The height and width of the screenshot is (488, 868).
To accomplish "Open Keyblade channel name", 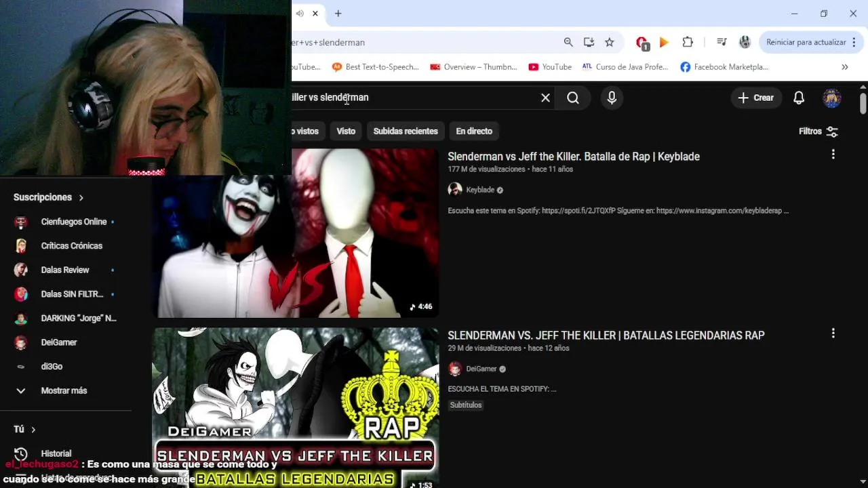I will (x=480, y=190).
